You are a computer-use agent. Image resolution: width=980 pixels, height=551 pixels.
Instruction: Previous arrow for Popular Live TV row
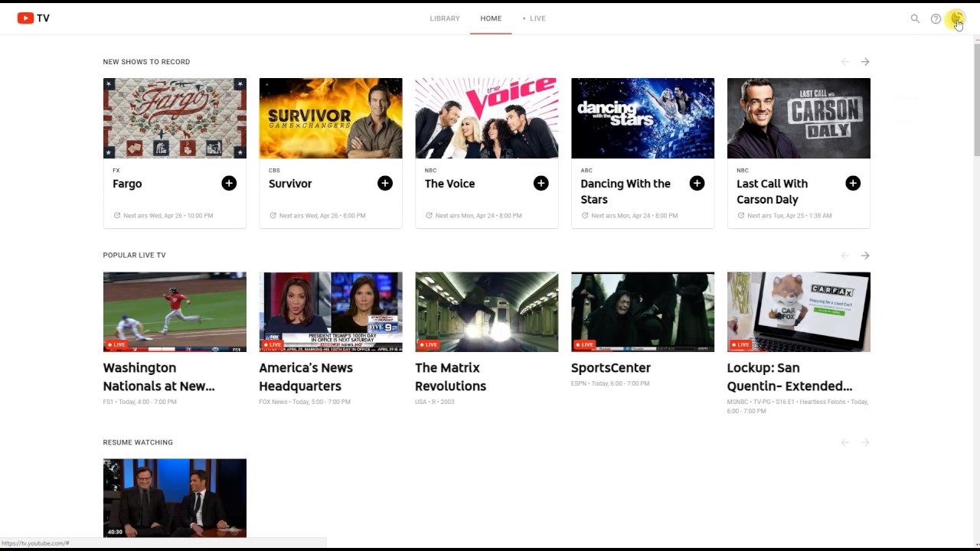845,256
